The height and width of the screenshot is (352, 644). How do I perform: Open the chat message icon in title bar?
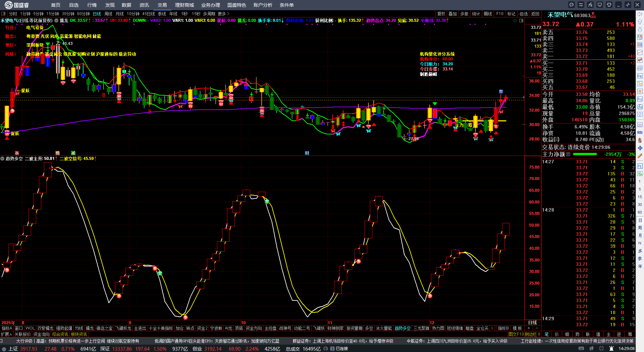coord(572,5)
